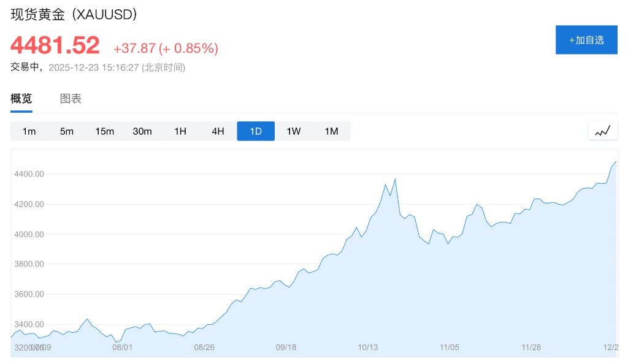Switch to weekly 1W view

pyautogui.click(x=294, y=131)
